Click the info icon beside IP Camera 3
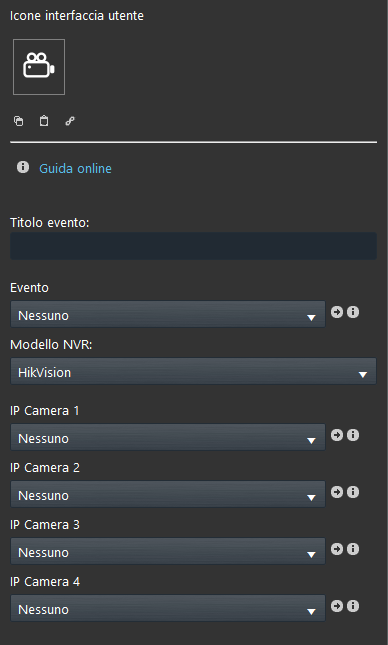This screenshot has width=388, height=645. (x=353, y=549)
